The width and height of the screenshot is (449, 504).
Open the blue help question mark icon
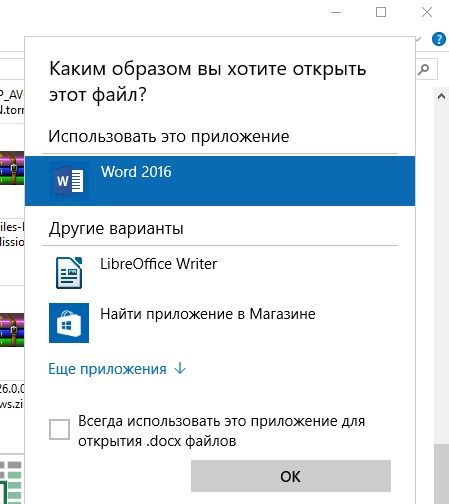click(439, 39)
